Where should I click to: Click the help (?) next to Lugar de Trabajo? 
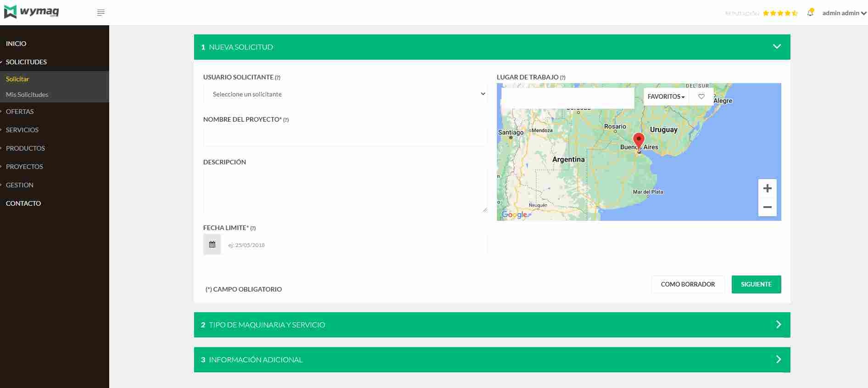562,78
